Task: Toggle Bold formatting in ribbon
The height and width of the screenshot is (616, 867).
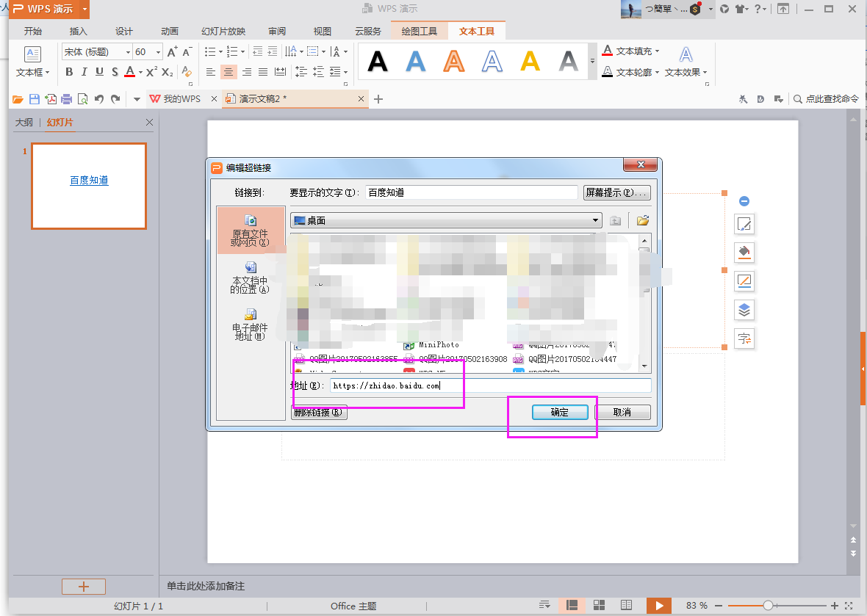Action: (69, 72)
